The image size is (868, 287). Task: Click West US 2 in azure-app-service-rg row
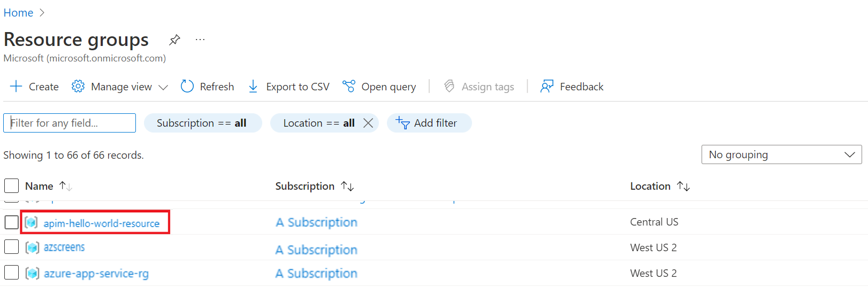click(653, 273)
